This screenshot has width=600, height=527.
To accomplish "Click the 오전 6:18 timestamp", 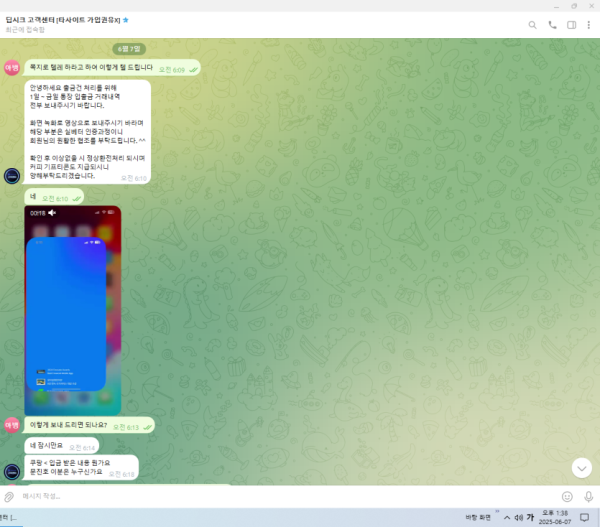I will click(122, 475).
